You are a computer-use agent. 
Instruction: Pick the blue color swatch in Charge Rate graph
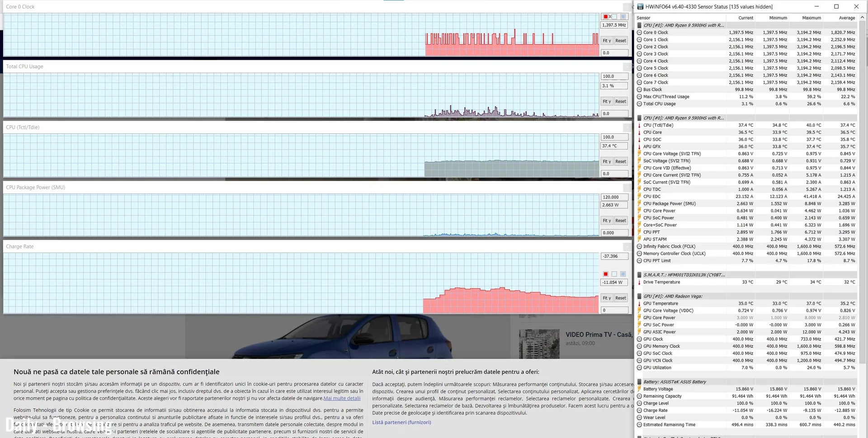click(x=623, y=274)
